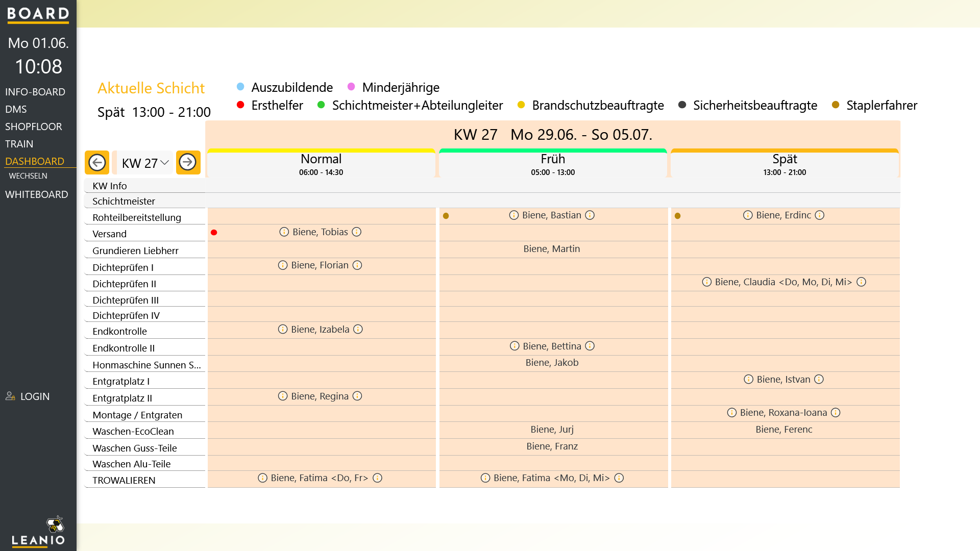This screenshot has width=980, height=551.
Task: Open info icon left of Biene, Izabela
Action: 283,330
